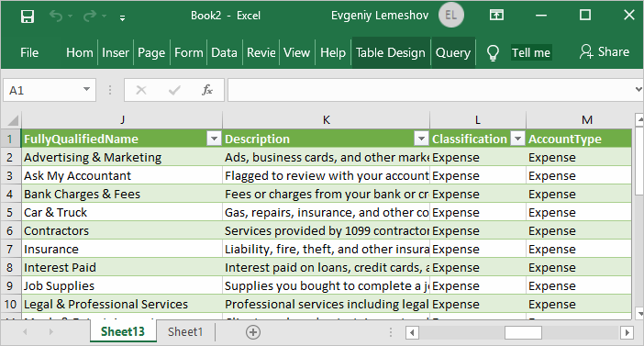Click the Enter checkmark formula bar icon

tap(174, 90)
